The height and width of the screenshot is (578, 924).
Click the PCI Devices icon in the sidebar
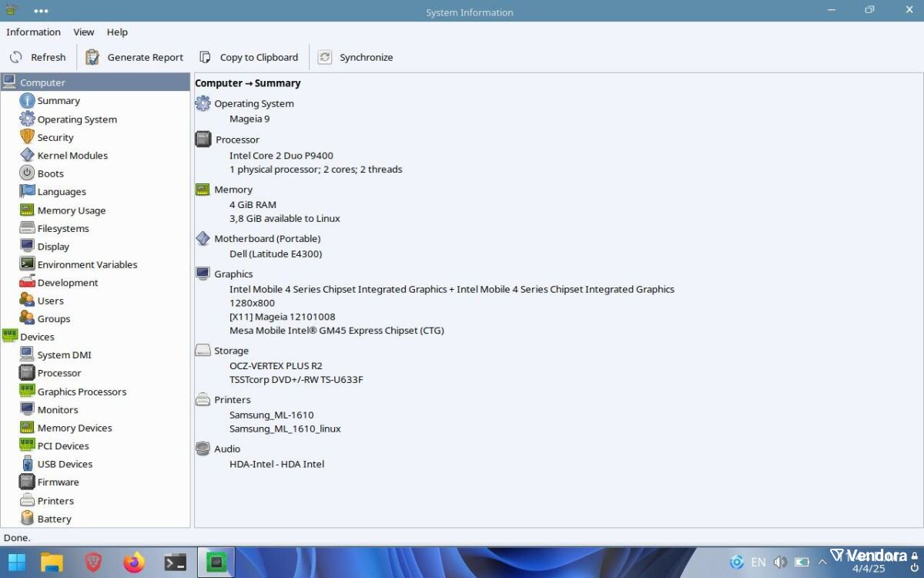coord(27,445)
